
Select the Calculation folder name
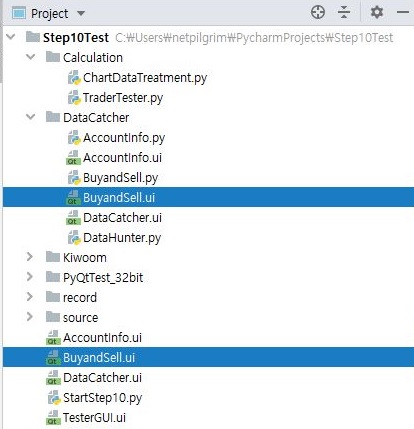93,57
